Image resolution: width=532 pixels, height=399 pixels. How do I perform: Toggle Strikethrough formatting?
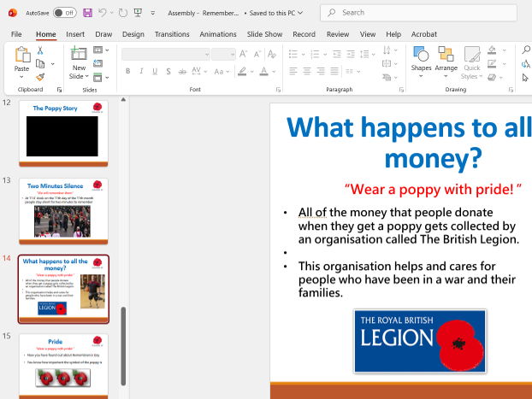(182, 71)
